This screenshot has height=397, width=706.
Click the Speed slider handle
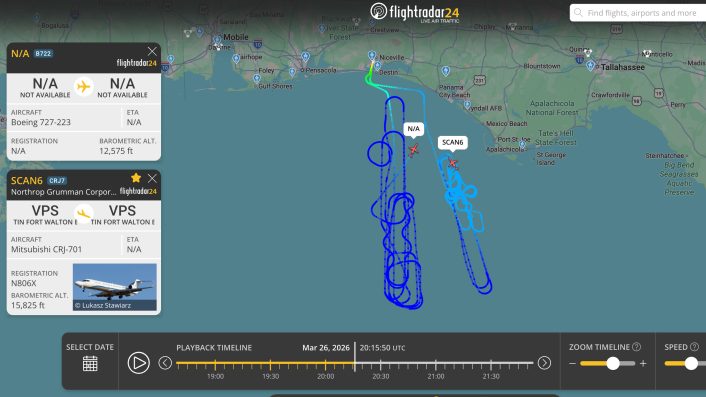[691, 363]
